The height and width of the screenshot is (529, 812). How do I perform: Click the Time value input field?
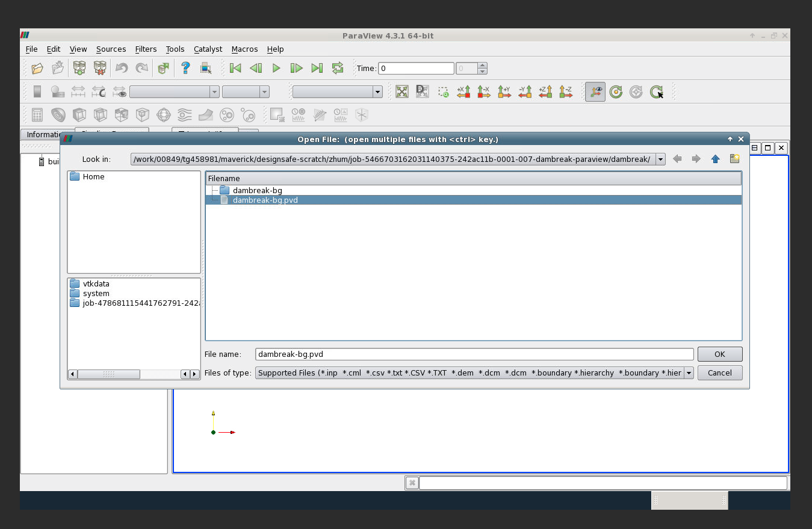[x=417, y=69]
